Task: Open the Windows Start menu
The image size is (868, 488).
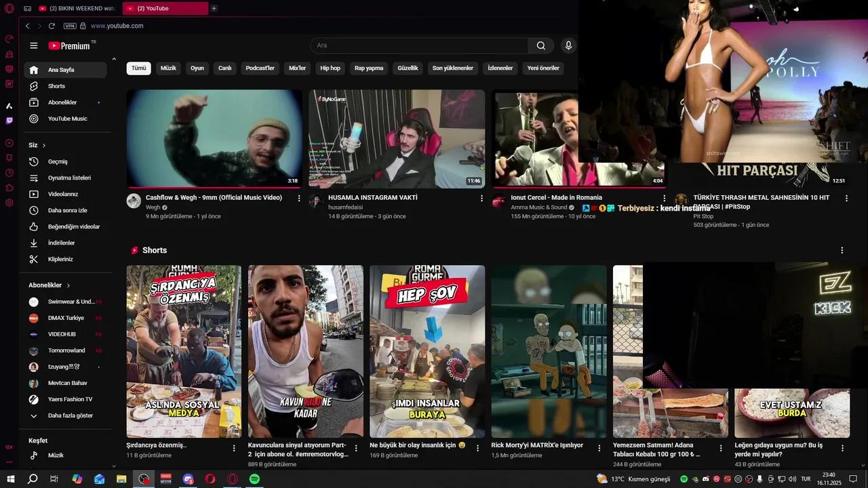Action: [10, 479]
